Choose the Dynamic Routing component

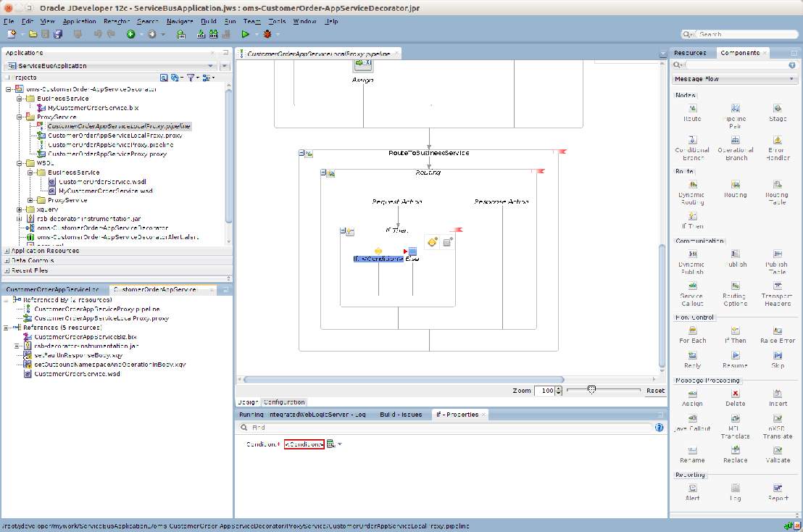(x=692, y=193)
